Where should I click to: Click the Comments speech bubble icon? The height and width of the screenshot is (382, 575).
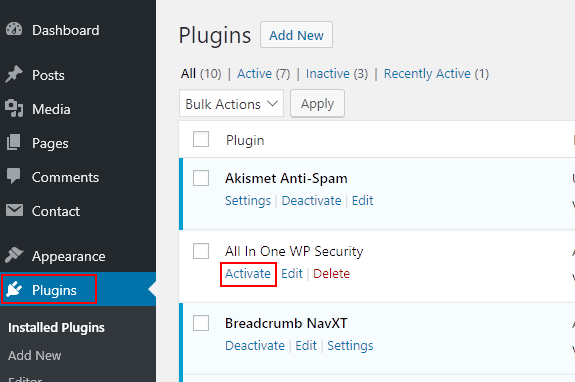pyautogui.click(x=14, y=176)
